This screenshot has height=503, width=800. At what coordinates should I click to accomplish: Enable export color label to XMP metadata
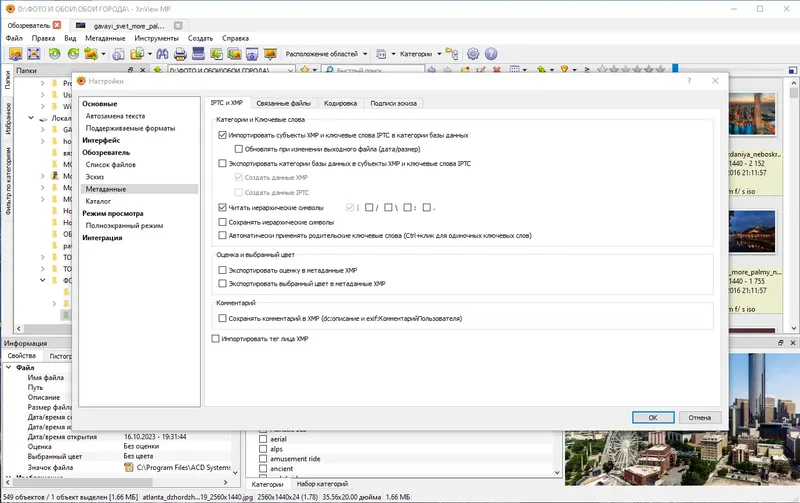pos(222,283)
